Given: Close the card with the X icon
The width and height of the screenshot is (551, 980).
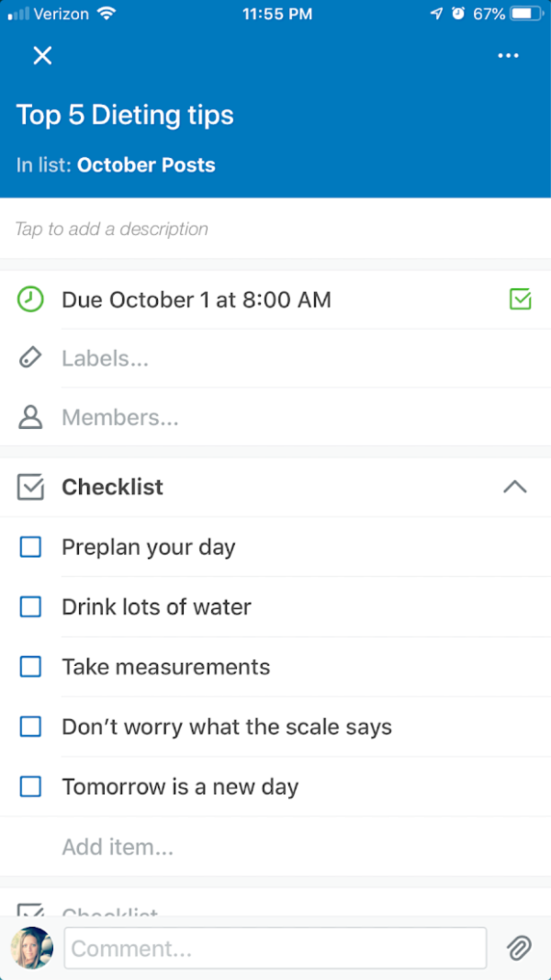Looking at the screenshot, I should (42, 56).
